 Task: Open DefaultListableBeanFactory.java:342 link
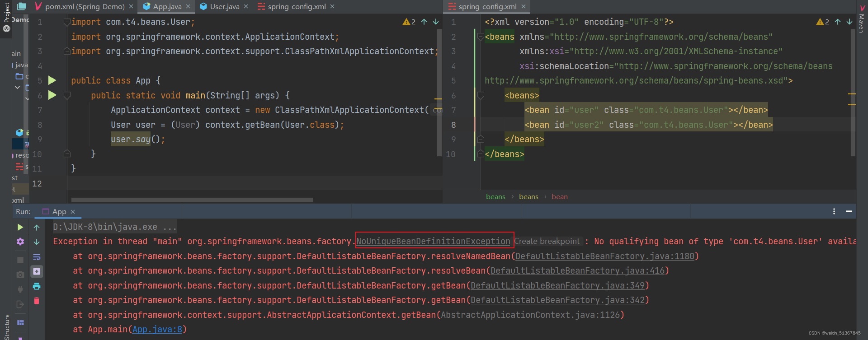558,300
